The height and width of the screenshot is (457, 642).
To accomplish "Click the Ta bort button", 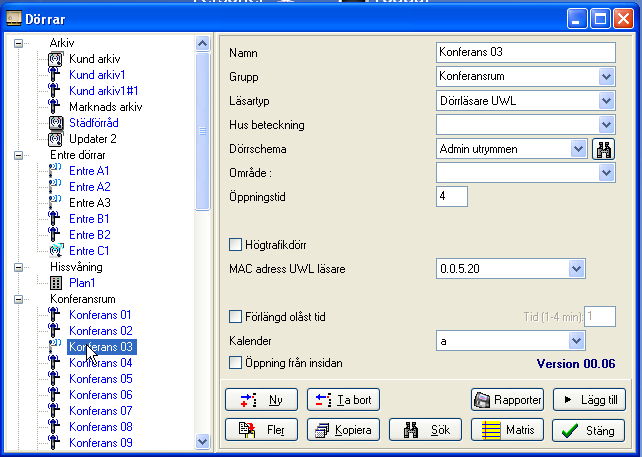I will click(343, 400).
